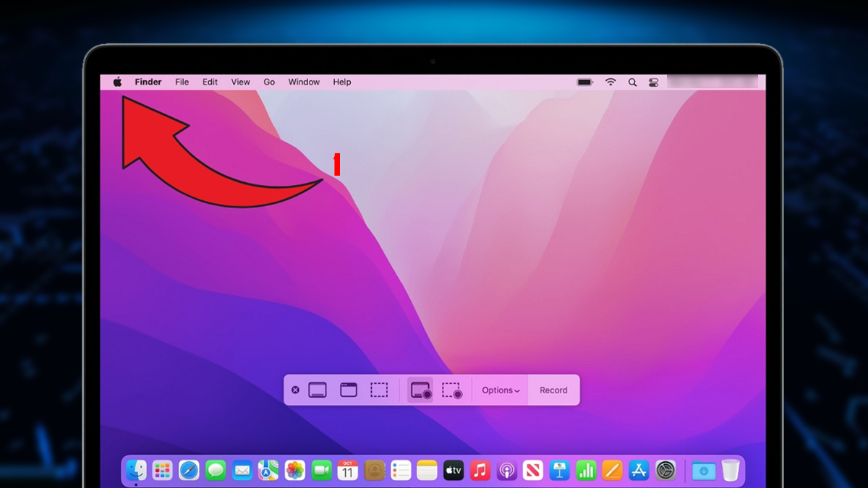The height and width of the screenshot is (488, 868).
Task: Open the Options dropdown in the screenshot toolbar
Action: (x=500, y=390)
